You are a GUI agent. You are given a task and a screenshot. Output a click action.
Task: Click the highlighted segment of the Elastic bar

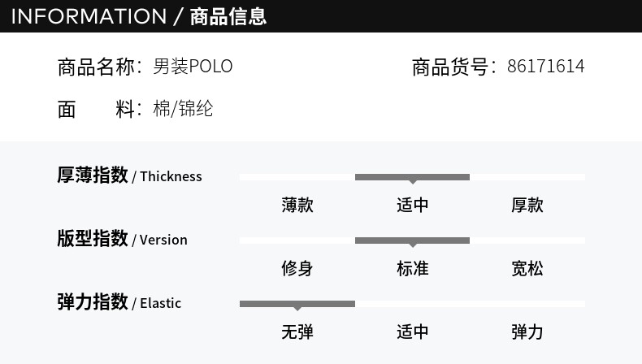pyautogui.click(x=297, y=303)
